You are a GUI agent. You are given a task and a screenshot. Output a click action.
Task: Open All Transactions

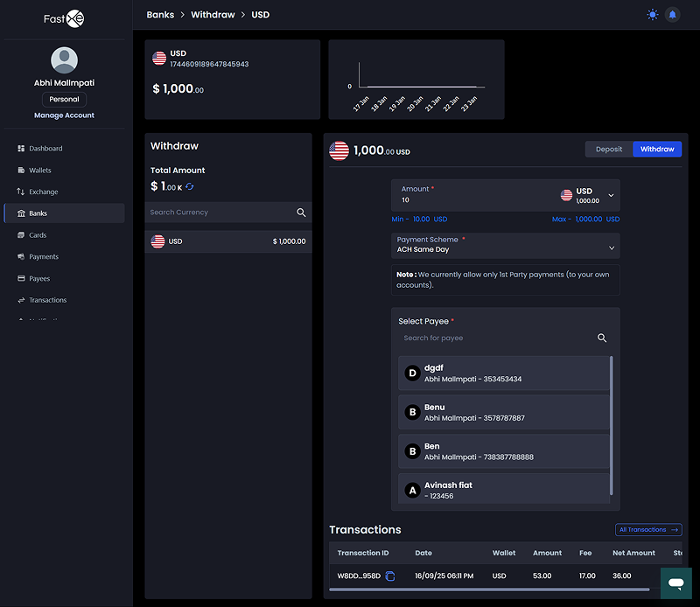click(648, 530)
